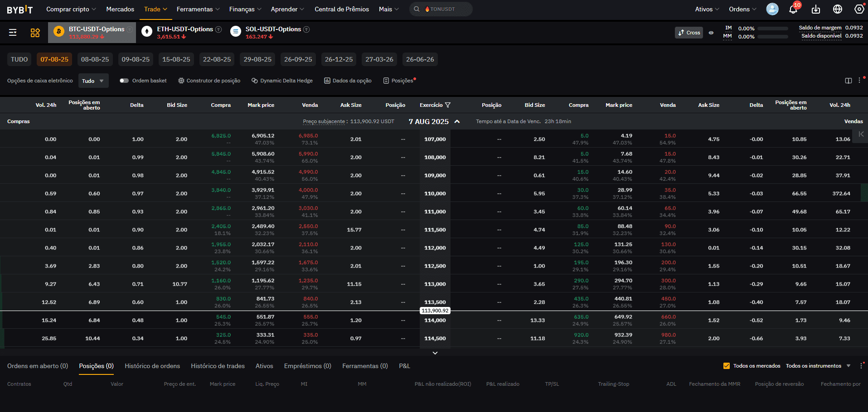Switch layout with the split-panel icon

click(849, 81)
